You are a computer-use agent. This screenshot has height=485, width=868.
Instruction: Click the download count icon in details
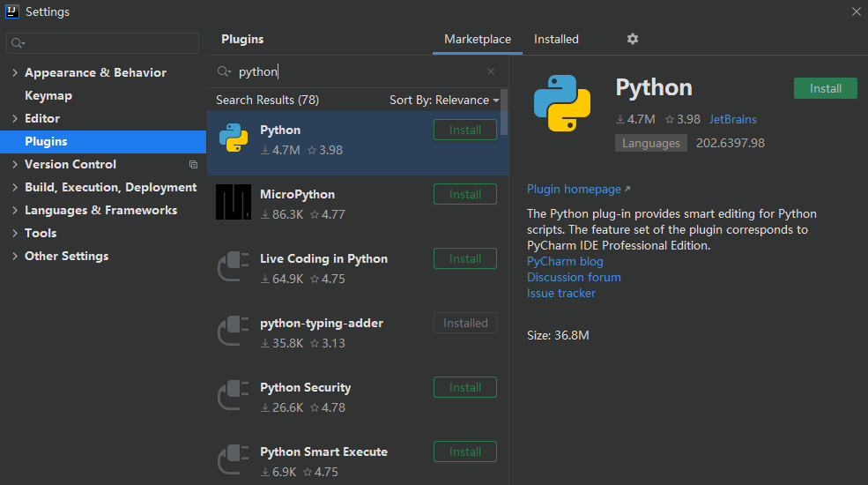[x=620, y=120]
